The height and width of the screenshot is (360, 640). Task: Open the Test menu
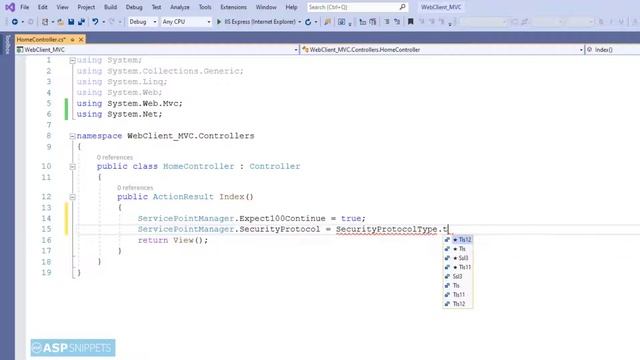tap(156, 7)
